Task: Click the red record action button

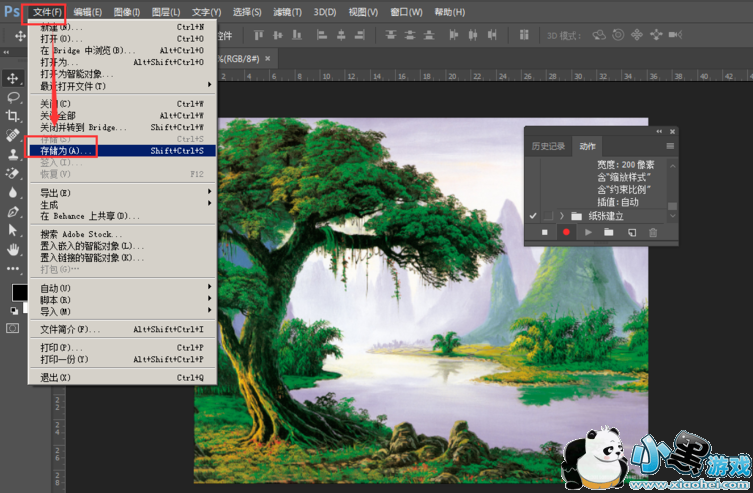Action: coord(566,232)
